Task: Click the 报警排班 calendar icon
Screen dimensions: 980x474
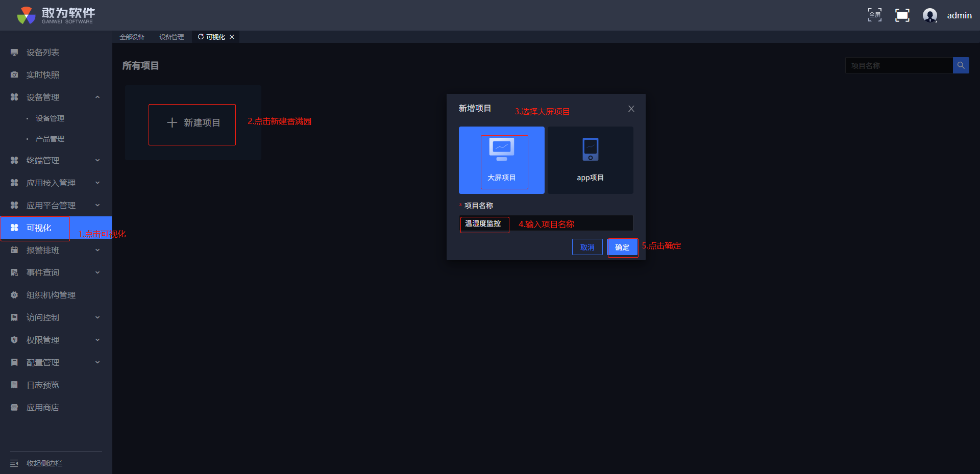Action: pyautogui.click(x=14, y=251)
